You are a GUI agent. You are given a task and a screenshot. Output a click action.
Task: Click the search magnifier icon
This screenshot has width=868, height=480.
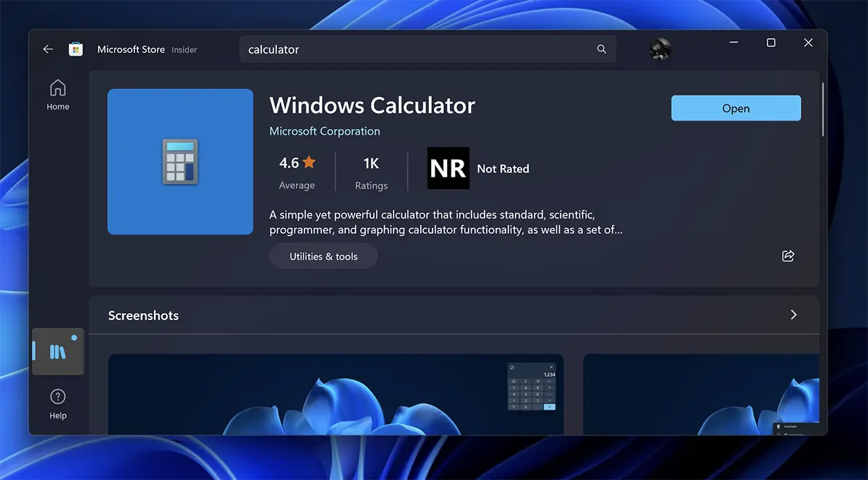602,49
